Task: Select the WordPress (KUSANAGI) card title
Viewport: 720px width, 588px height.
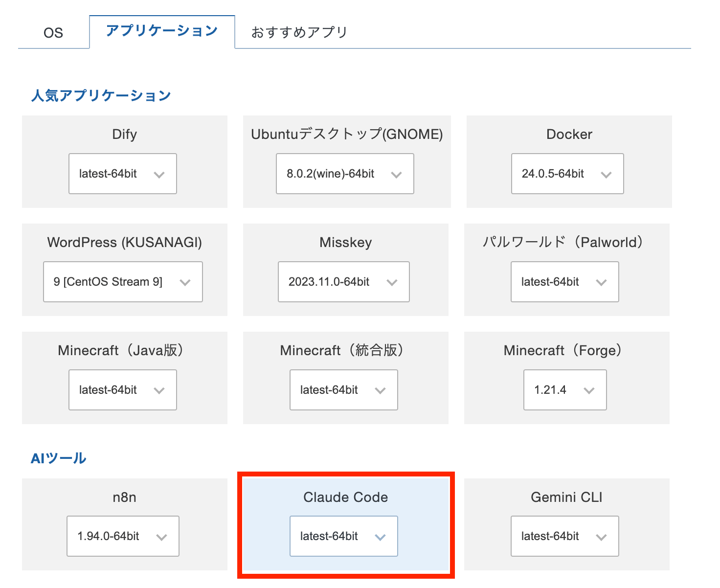Action: 124,242
